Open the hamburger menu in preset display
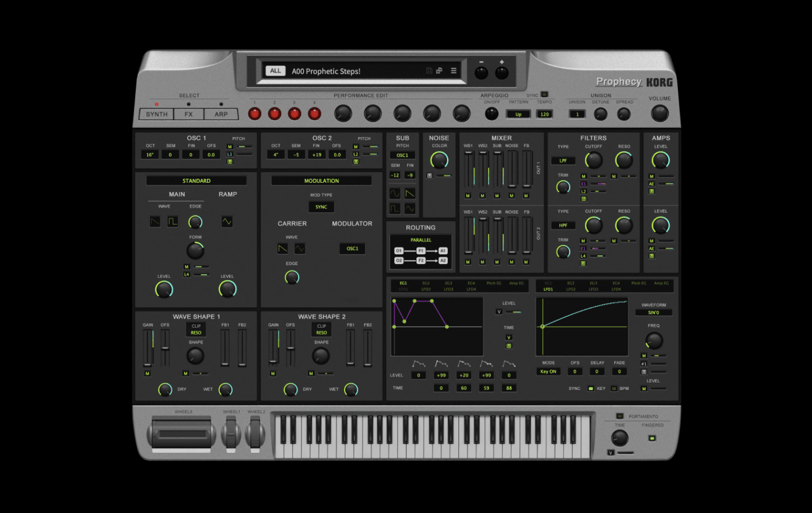The height and width of the screenshot is (513, 812). click(x=454, y=71)
